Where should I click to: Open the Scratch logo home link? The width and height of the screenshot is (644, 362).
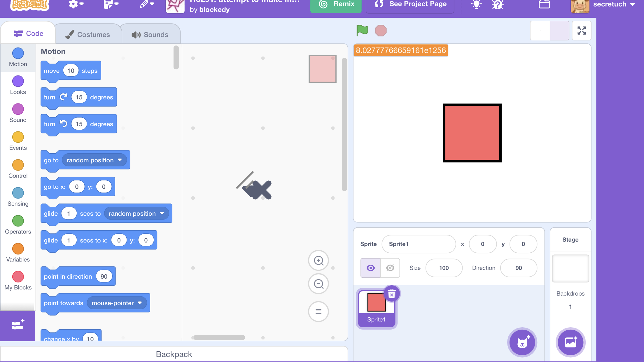[30, 5]
